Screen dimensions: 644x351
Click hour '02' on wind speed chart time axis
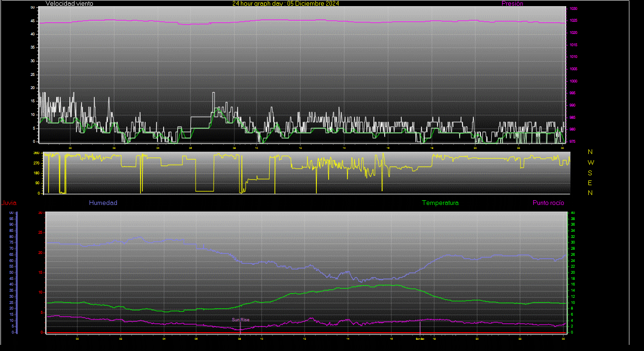114,148
